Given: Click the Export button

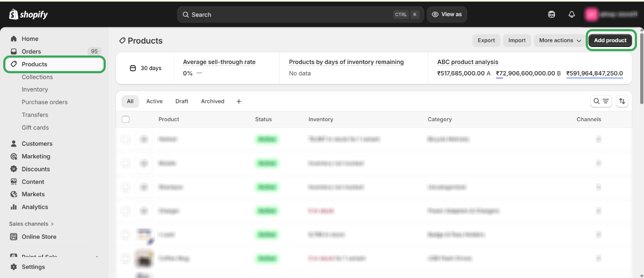Looking at the screenshot, I should point(486,40).
